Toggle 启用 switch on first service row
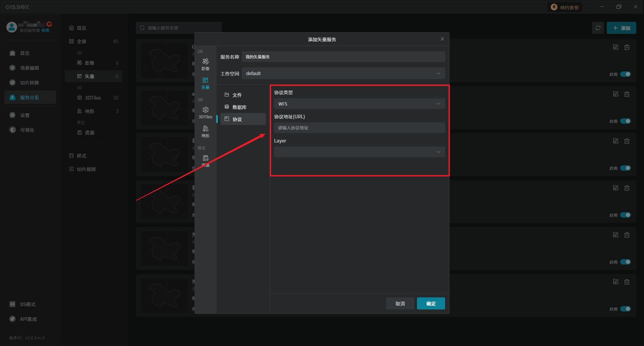 [x=625, y=74]
